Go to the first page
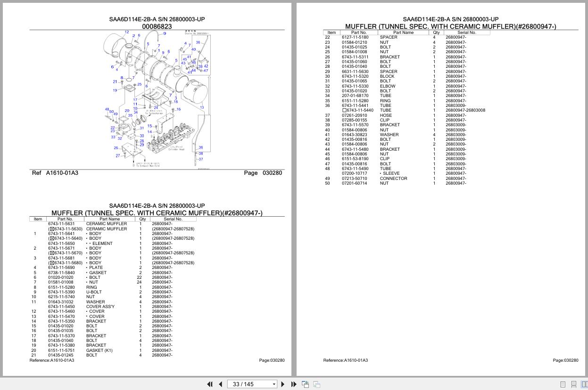Screen dimensions: 588x390 (x=210, y=384)
